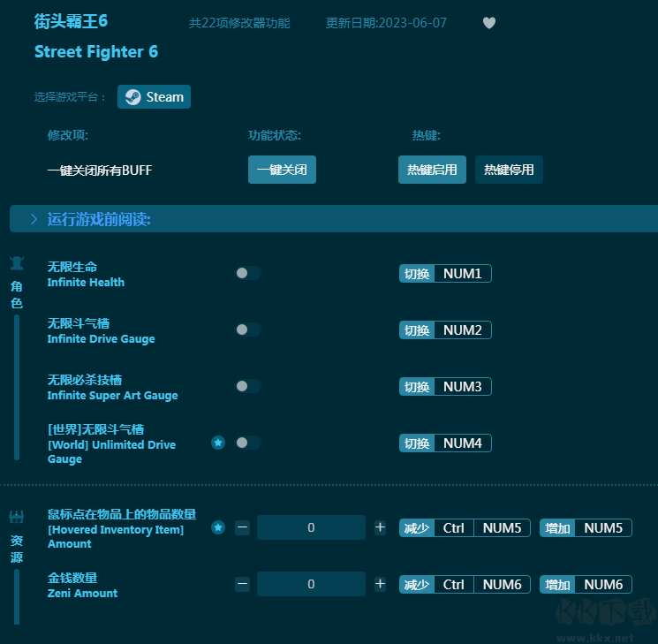
Task: Expand the 运行游戏前阅读 section
Action: coord(334,219)
